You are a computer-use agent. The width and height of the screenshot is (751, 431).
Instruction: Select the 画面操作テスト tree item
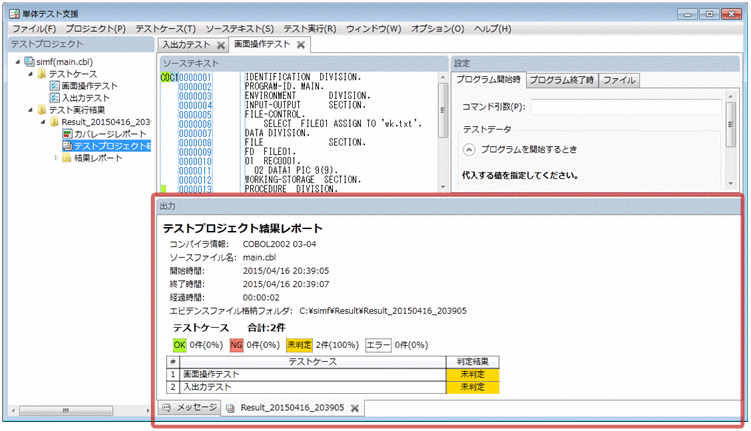pyautogui.click(x=90, y=86)
